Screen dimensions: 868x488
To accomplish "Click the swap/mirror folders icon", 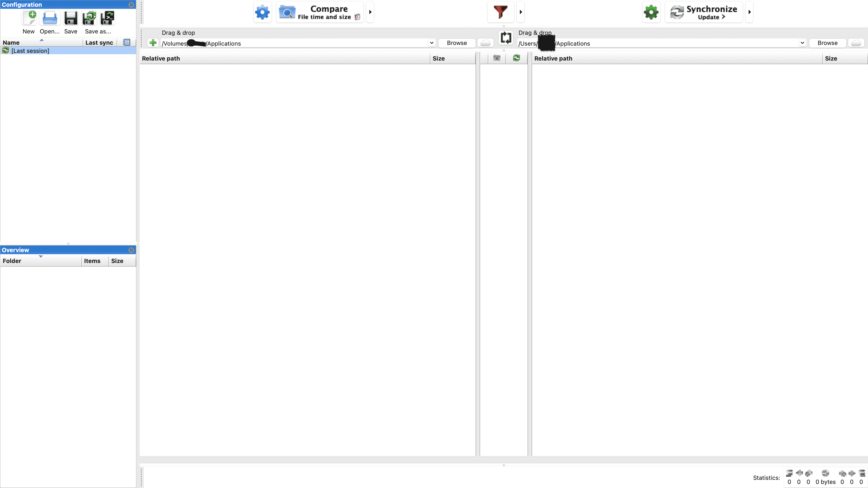I will tap(505, 38).
